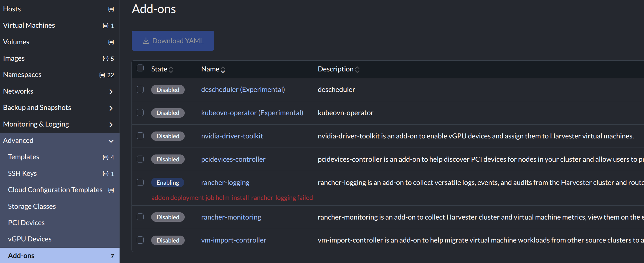Viewport: 644px width, 263px height.
Task: Click the Download YAML button
Action: click(x=173, y=40)
